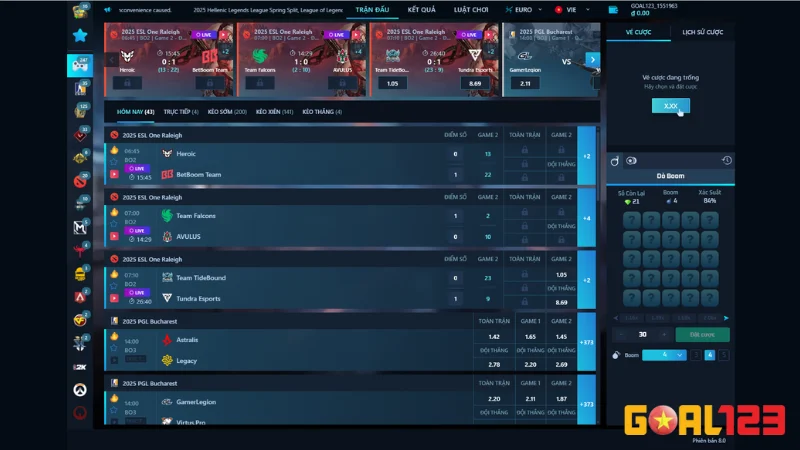
Task: Click the Đặt cược button
Action: [702, 334]
